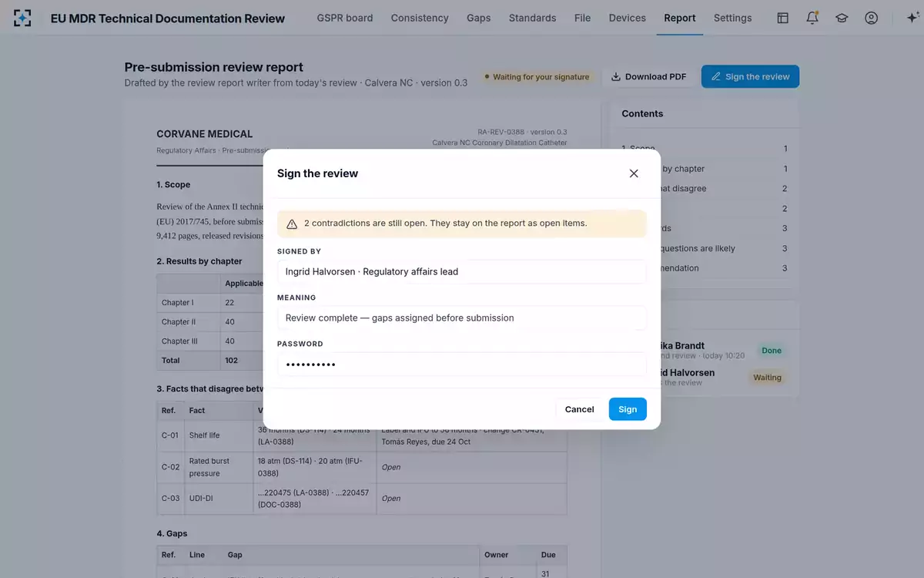Click the Pre-submission review report title
Screen dimensions: 924x578
pos(214,67)
